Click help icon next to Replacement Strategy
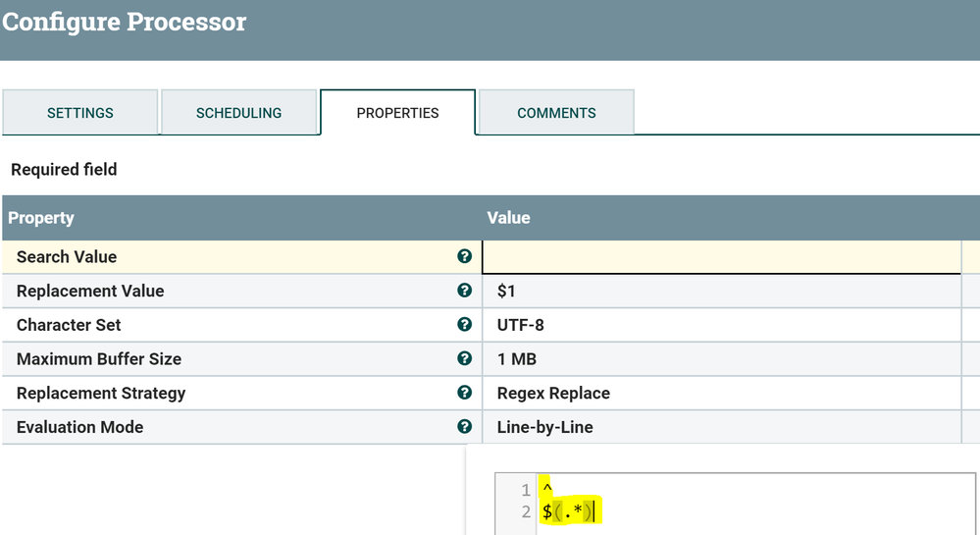The width and height of the screenshot is (980, 535). [x=465, y=393]
